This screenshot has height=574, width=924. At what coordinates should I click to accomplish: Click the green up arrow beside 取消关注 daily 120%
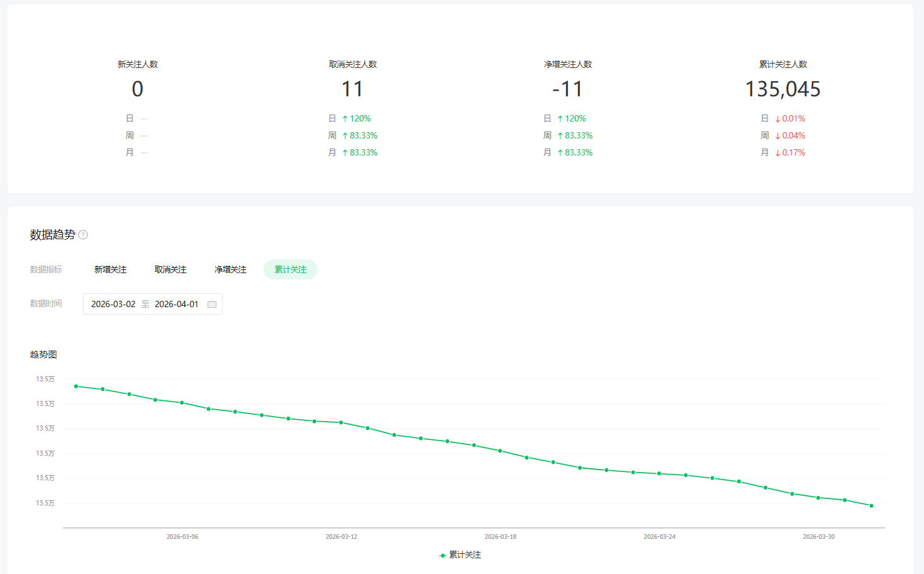[x=345, y=119]
